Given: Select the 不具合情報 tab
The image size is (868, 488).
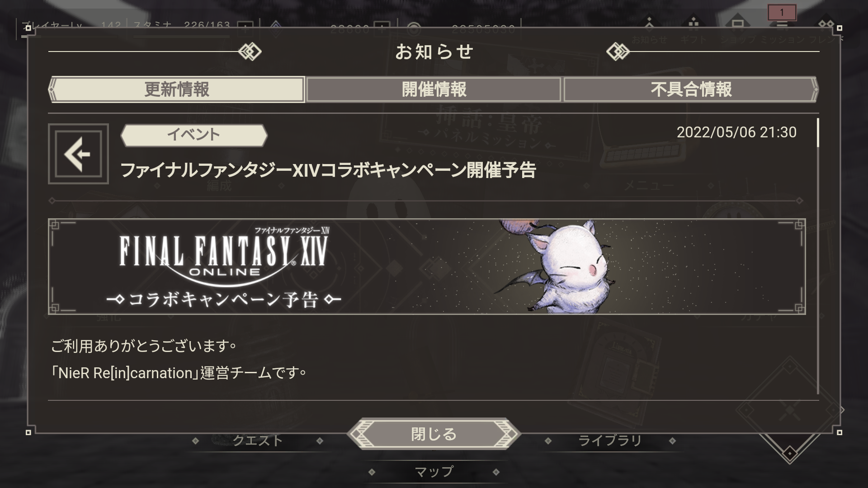Looking at the screenshot, I should pyautogui.click(x=691, y=89).
